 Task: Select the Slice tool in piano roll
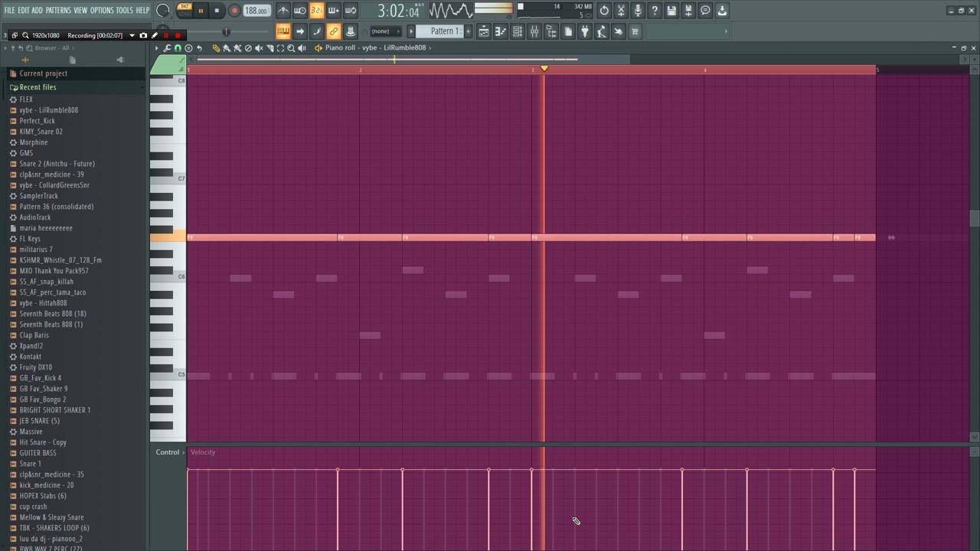tap(269, 48)
